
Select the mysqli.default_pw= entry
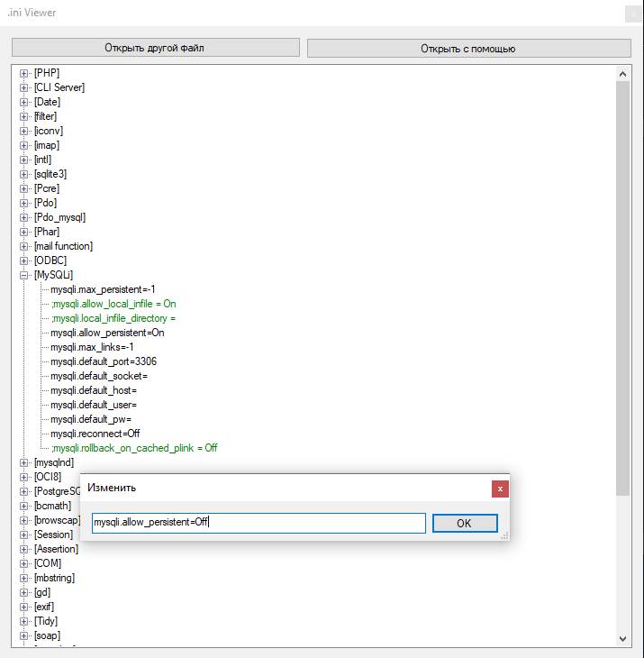91,419
